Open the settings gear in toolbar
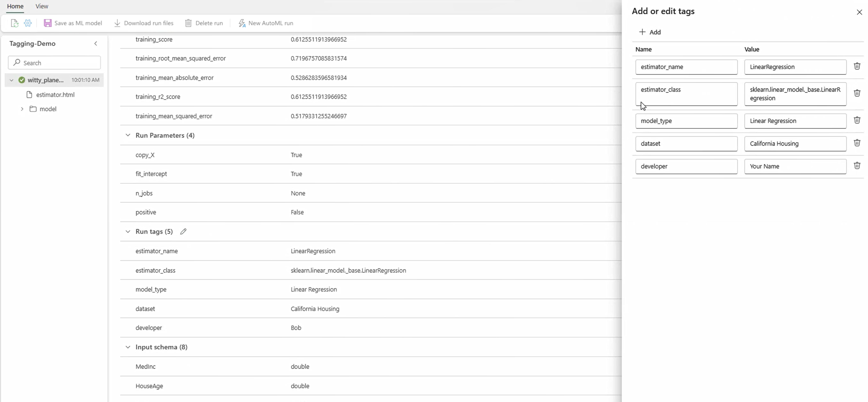Screen dimensions: 868x402 click(28, 23)
